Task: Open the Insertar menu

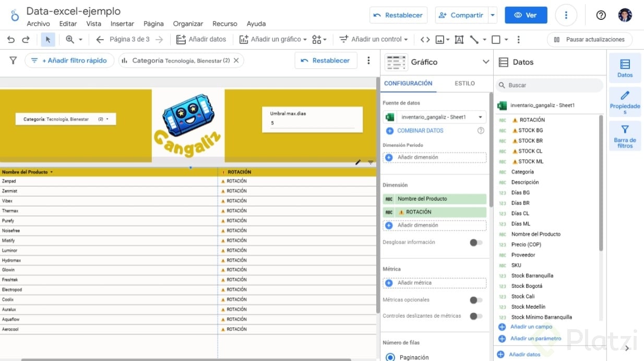Action: point(122,24)
